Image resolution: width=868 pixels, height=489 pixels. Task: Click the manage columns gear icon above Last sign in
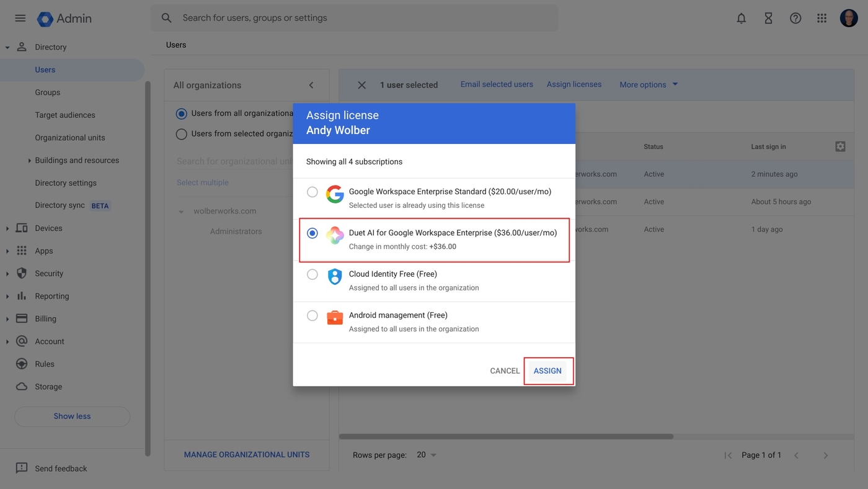click(840, 146)
